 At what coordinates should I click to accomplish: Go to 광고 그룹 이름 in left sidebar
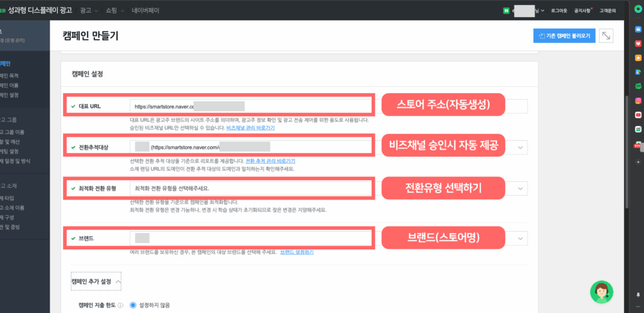click(13, 132)
